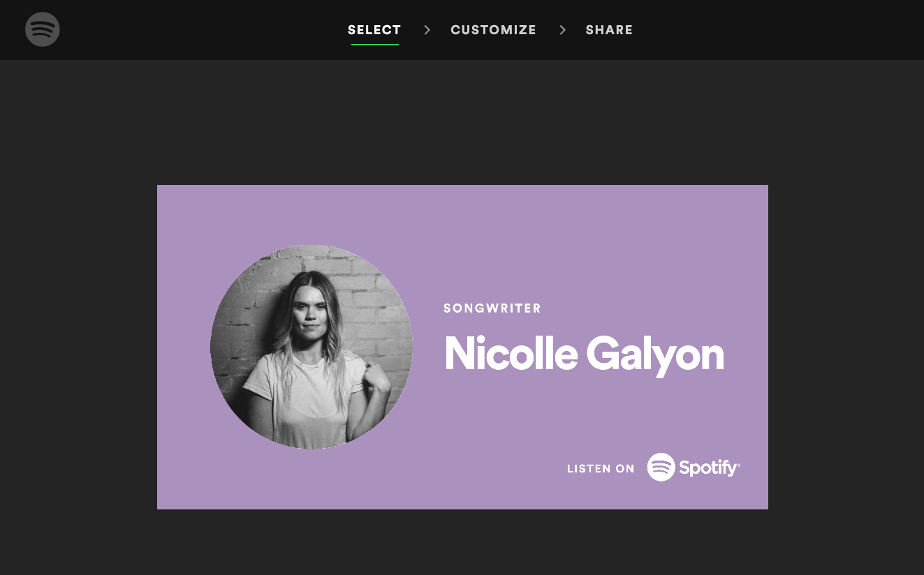Image resolution: width=924 pixels, height=575 pixels.
Task: Click the SONGWRITER label on the card
Action: tap(492, 308)
